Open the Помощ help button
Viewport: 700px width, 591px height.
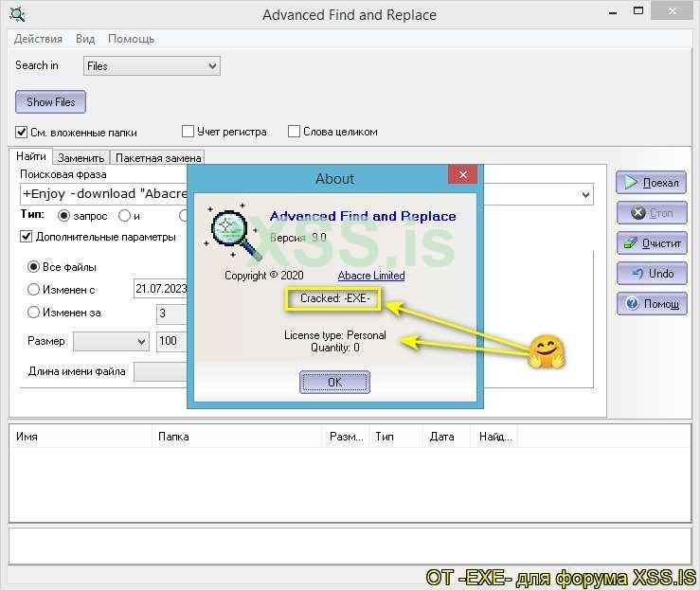pos(651,304)
